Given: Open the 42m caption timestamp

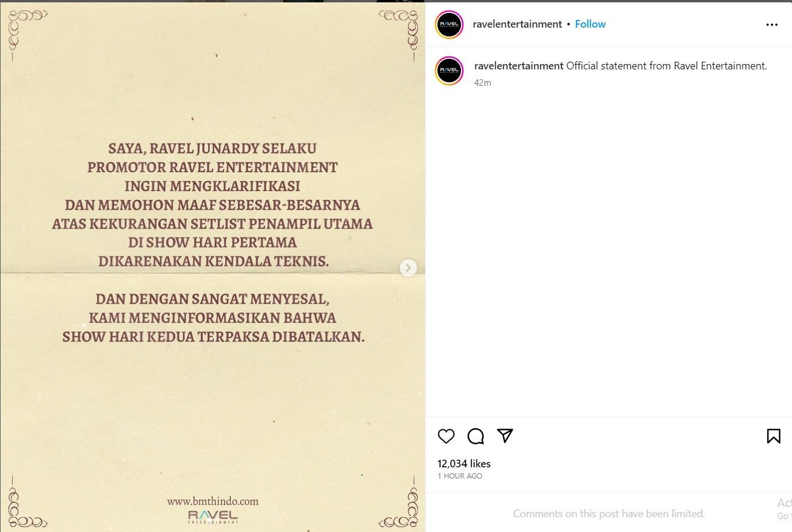Looking at the screenshot, I should pyautogui.click(x=483, y=83).
